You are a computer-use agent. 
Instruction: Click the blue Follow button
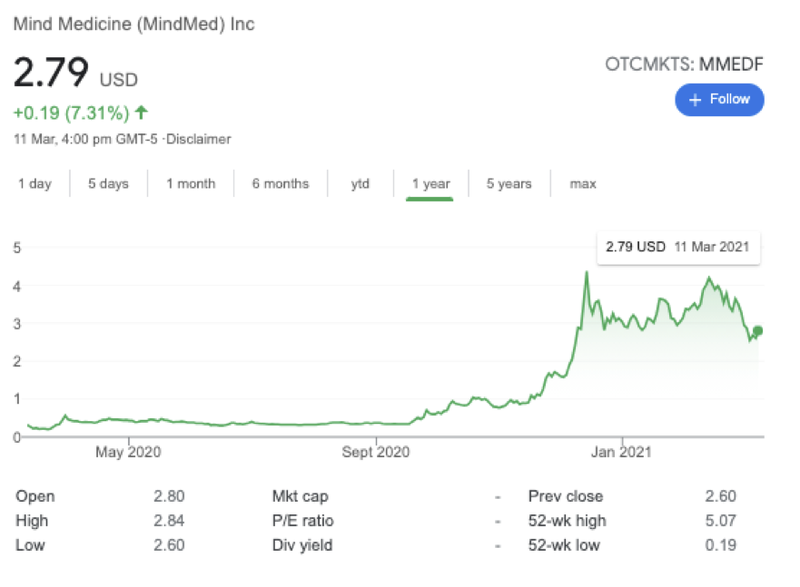click(719, 99)
